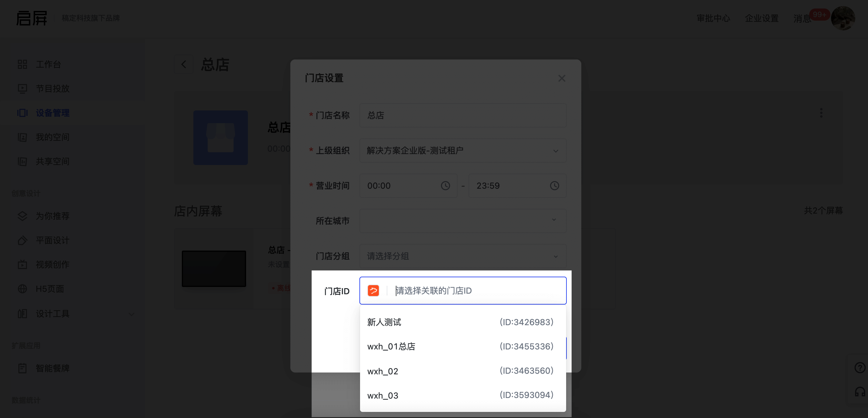This screenshot has width=868, height=418.
Task: Select 新人测试 store ID option
Action: [x=463, y=322]
